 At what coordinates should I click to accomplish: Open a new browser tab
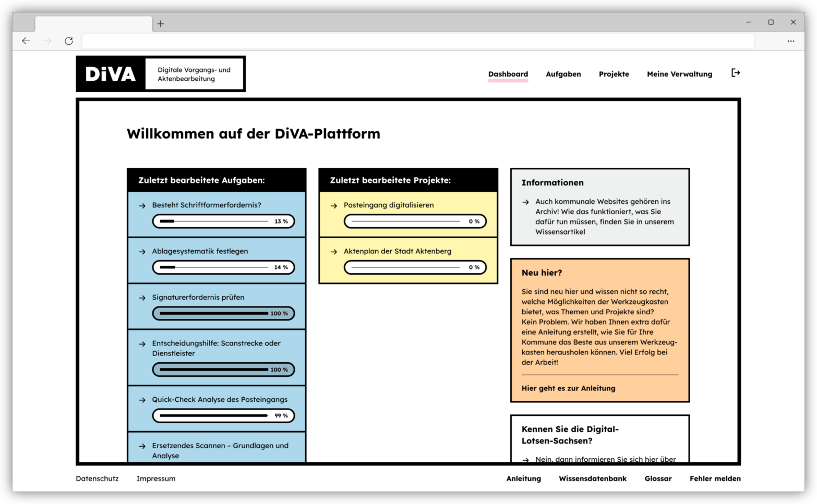161,23
